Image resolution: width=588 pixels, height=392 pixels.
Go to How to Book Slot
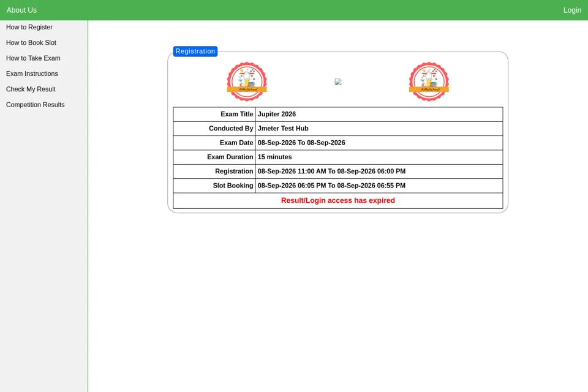click(31, 43)
